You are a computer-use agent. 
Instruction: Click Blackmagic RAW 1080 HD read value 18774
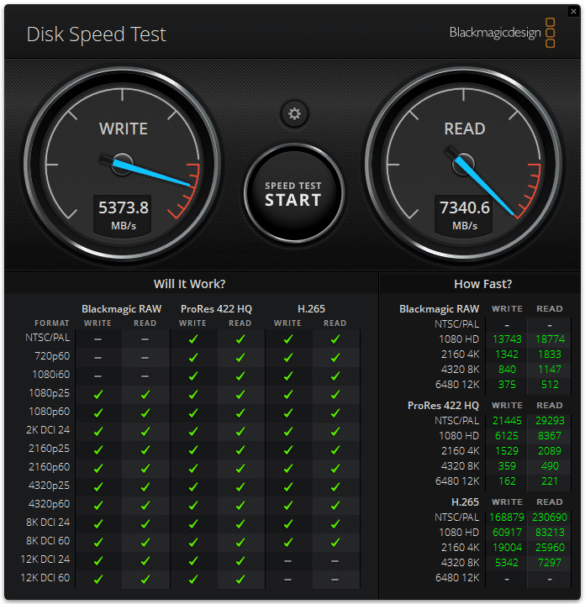click(x=550, y=339)
